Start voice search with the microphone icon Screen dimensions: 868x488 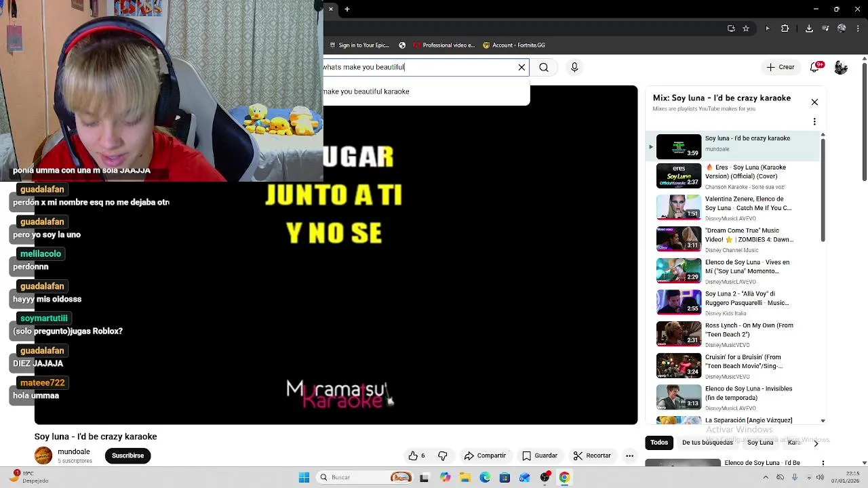tap(574, 67)
